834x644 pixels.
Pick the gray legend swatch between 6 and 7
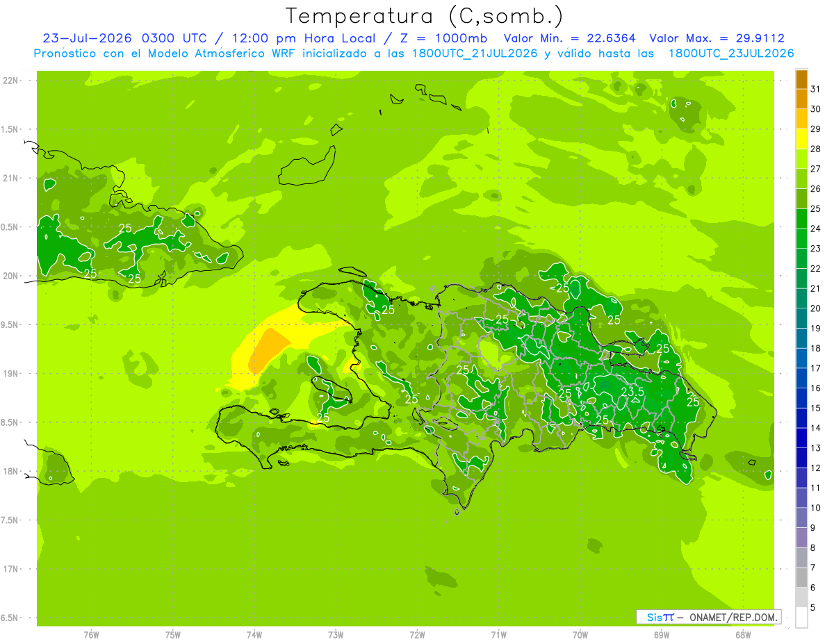(801, 577)
